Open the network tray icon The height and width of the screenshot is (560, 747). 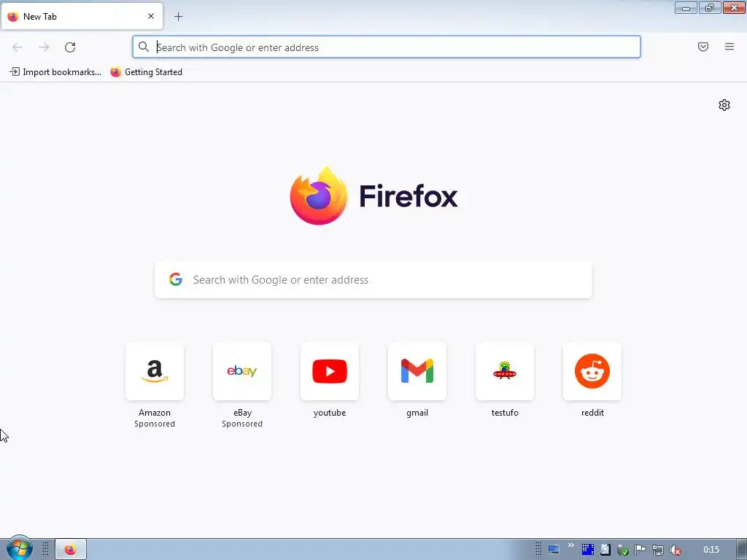[x=658, y=550]
